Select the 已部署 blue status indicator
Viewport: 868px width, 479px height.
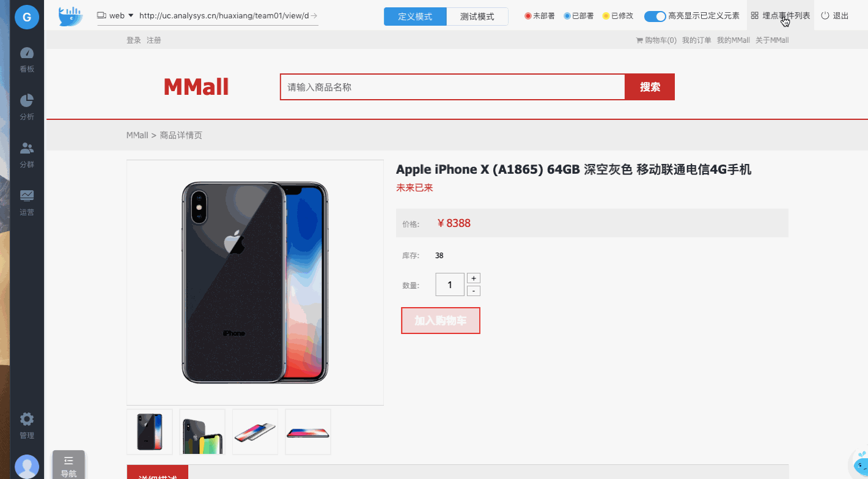(x=567, y=16)
